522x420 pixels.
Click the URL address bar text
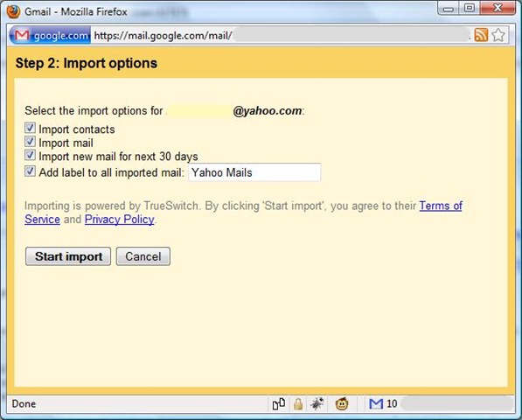[164, 35]
